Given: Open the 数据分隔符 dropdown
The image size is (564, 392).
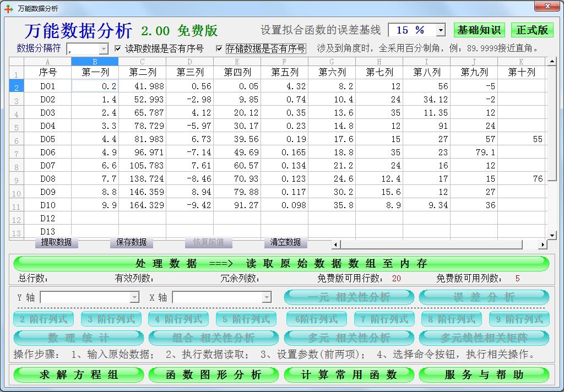Looking at the screenshot, I should point(104,49).
